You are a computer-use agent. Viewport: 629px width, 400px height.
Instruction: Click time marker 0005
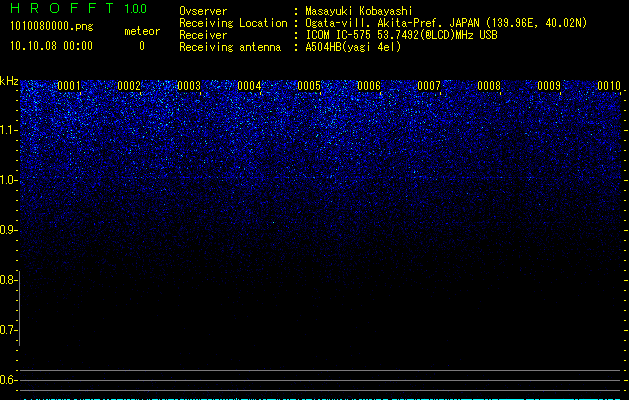tap(309, 86)
